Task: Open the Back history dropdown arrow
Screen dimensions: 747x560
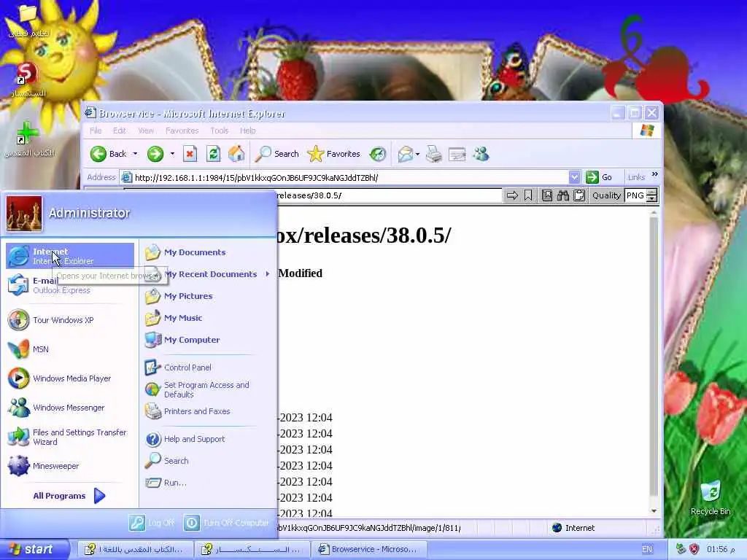Action: [135, 154]
